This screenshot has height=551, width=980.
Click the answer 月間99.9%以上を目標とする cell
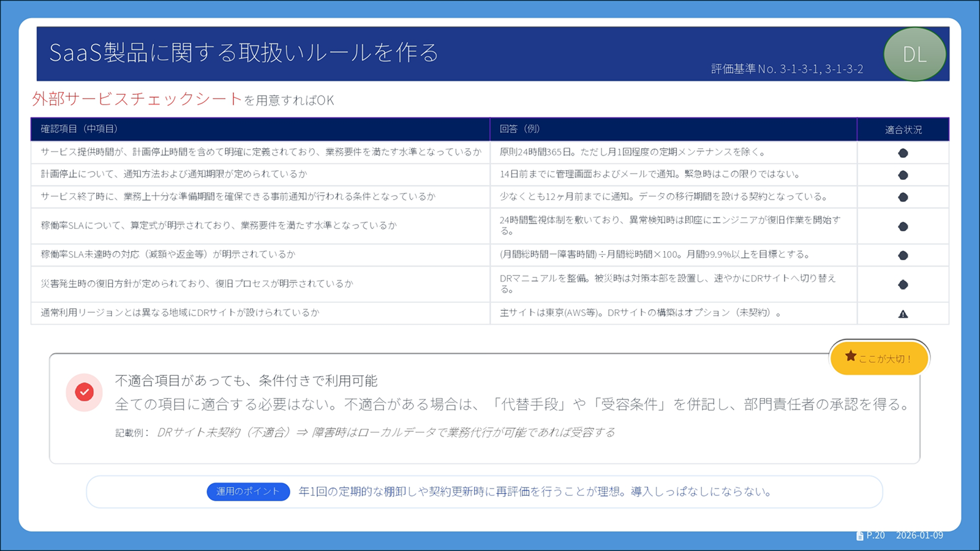pyautogui.click(x=674, y=255)
